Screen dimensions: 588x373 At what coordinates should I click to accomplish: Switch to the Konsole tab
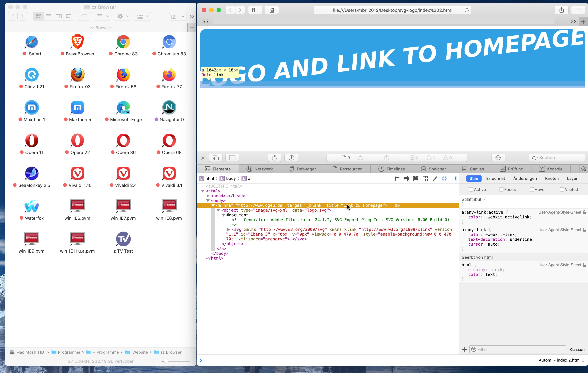pyautogui.click(x=551, y=169)
